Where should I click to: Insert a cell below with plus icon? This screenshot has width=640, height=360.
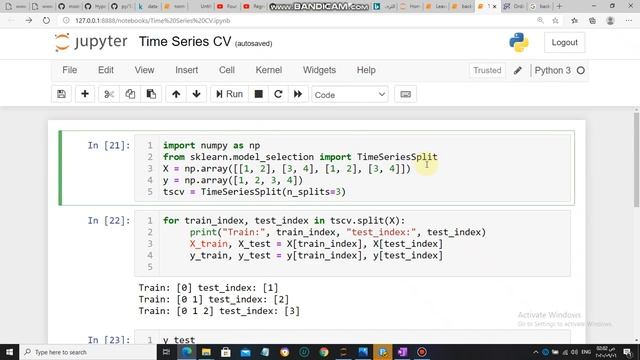(85, 94)
